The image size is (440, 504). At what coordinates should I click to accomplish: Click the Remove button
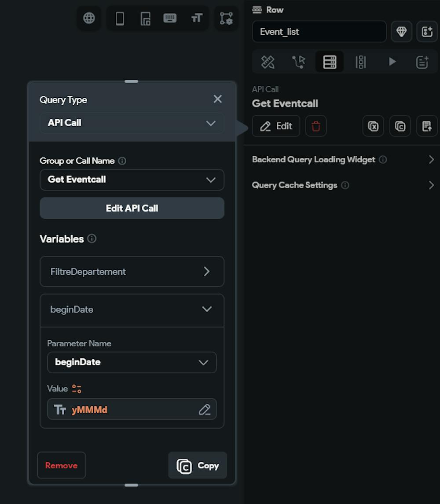pyautogui.click(x=61, y=465)
